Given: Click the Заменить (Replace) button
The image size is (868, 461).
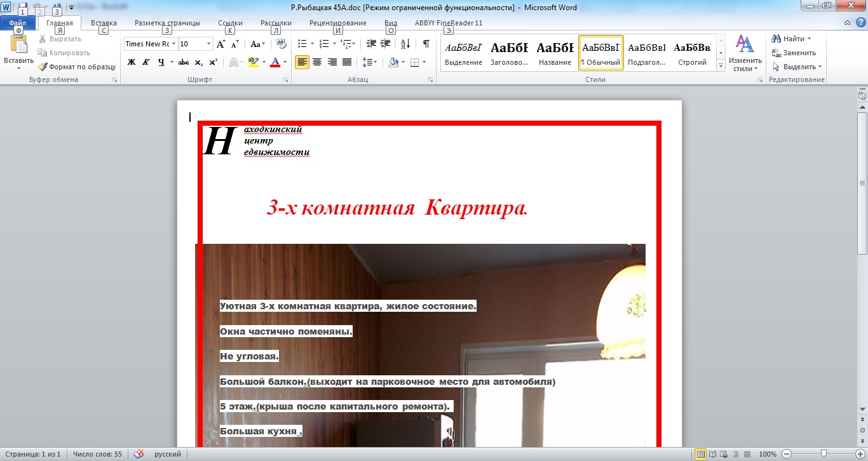Looking at the screenshot, I should [795, 53].
